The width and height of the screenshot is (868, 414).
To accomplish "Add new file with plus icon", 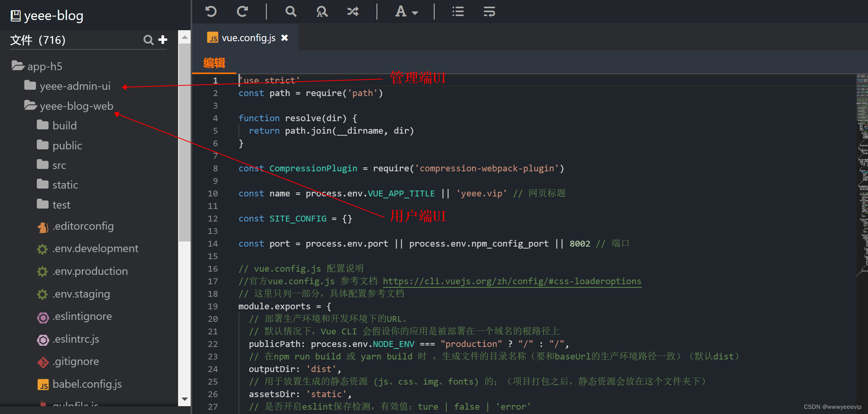I will 163,40.
